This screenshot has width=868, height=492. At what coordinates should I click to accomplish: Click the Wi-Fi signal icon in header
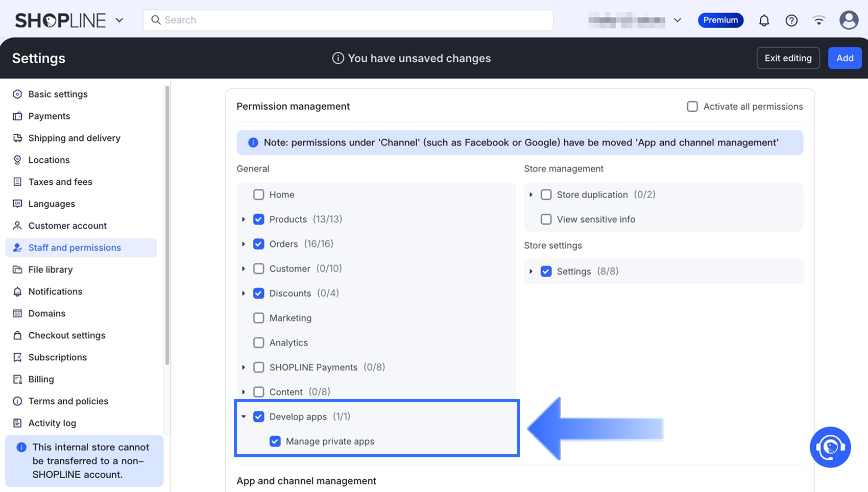[819, 20]
